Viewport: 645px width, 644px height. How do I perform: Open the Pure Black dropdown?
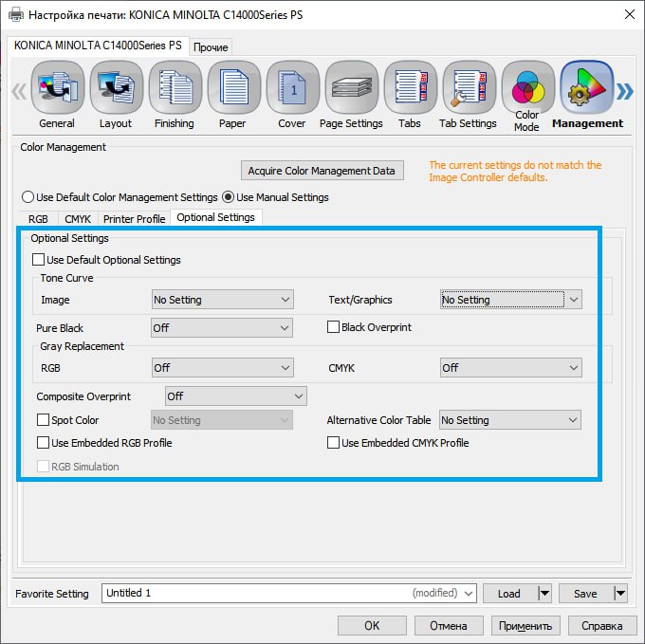click(x=222, y=328)
